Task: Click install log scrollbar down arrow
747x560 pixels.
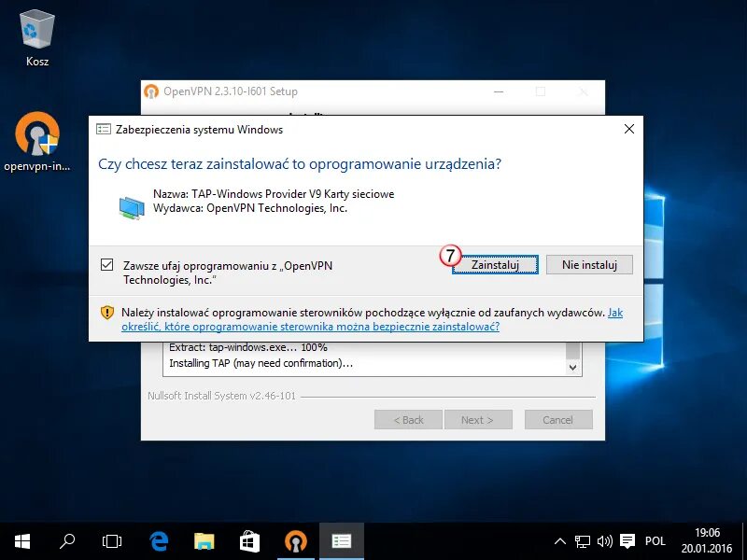Action: 573,367
